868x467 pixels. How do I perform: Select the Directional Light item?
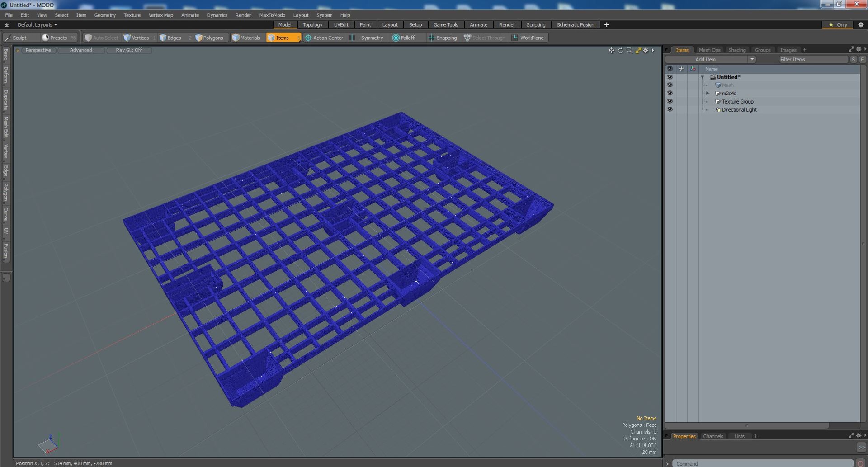[739, 110]
